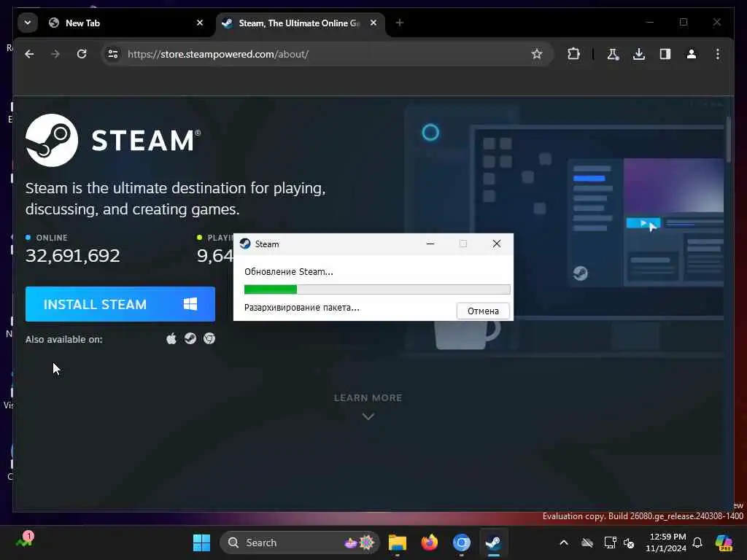Click the Chromebook availability icon

[209, 338]
